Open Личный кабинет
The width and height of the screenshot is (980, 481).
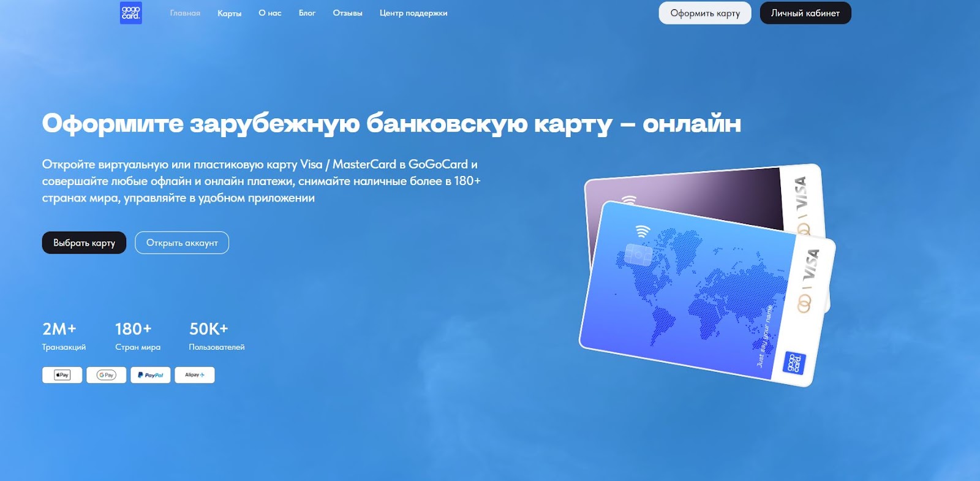coord(805,13)
